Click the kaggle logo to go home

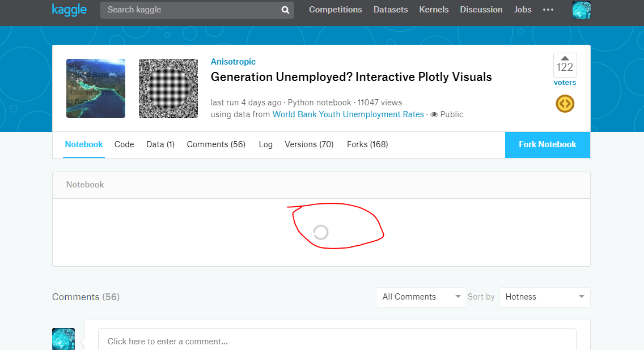pos(69,10)
